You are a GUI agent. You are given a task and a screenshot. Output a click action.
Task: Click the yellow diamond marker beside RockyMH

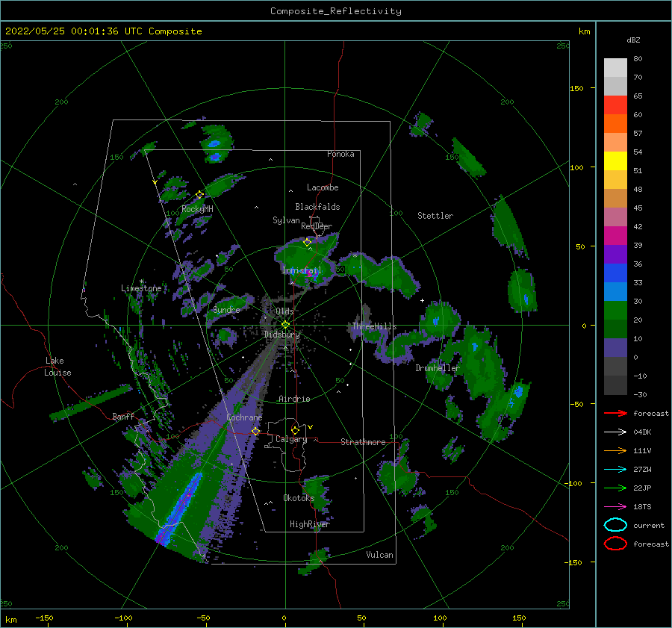[x=199, y=195]
